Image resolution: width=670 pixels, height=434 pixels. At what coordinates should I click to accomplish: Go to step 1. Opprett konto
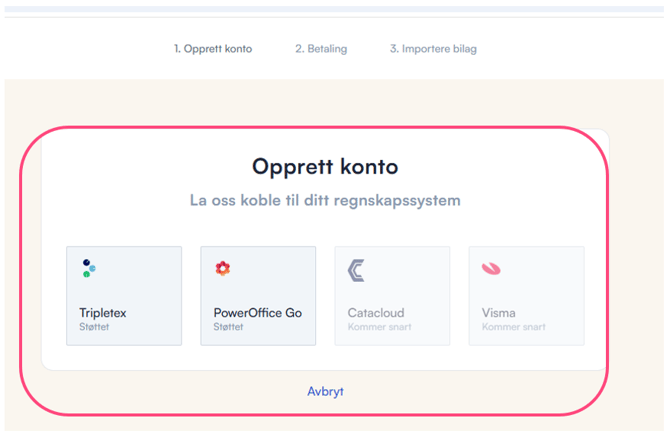pos(213,49)
